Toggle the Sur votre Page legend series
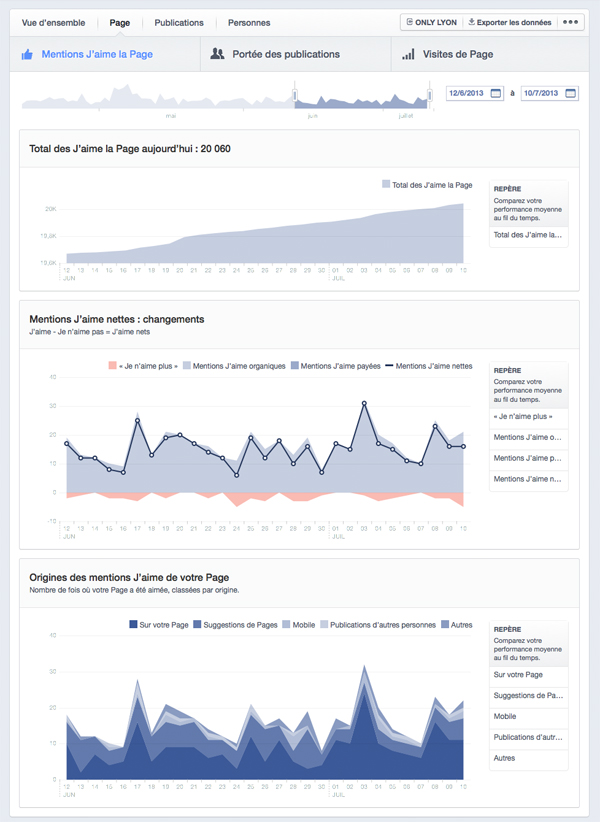 tap(160, 625)
